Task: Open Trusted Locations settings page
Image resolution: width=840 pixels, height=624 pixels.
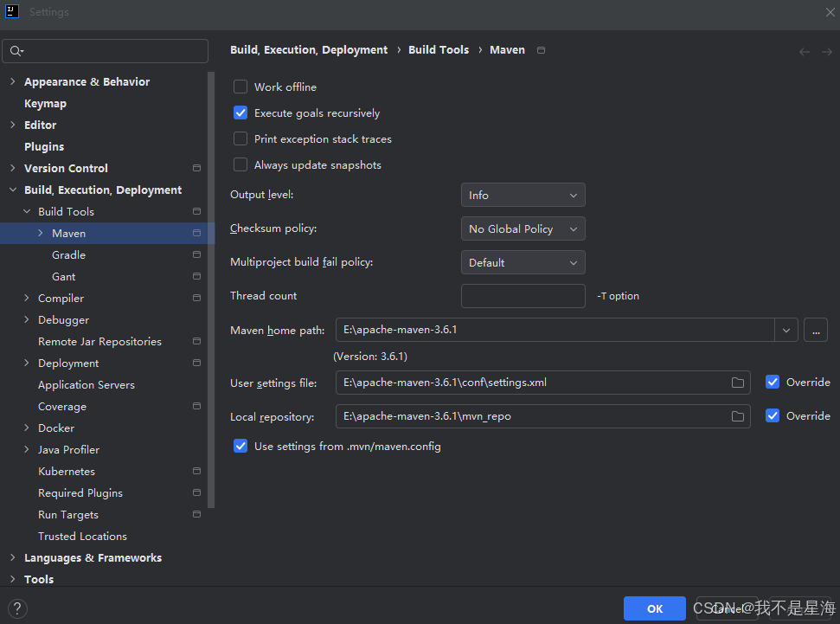Action: coord(82,536)
